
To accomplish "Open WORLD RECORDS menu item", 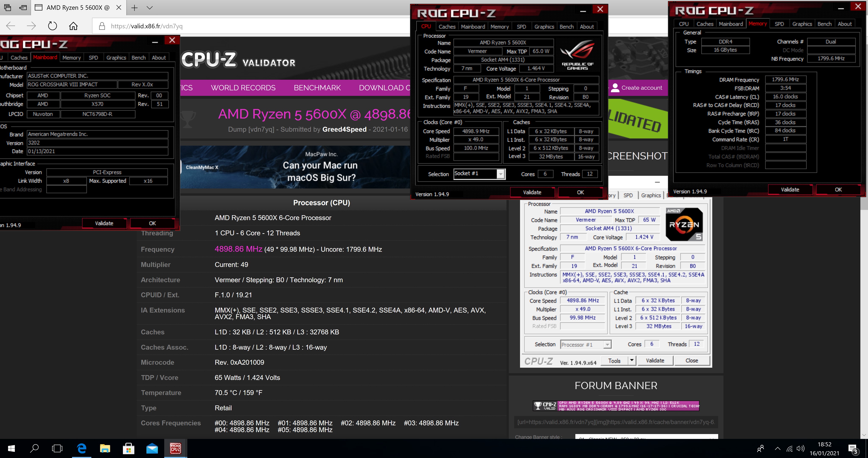I will 243,88.
